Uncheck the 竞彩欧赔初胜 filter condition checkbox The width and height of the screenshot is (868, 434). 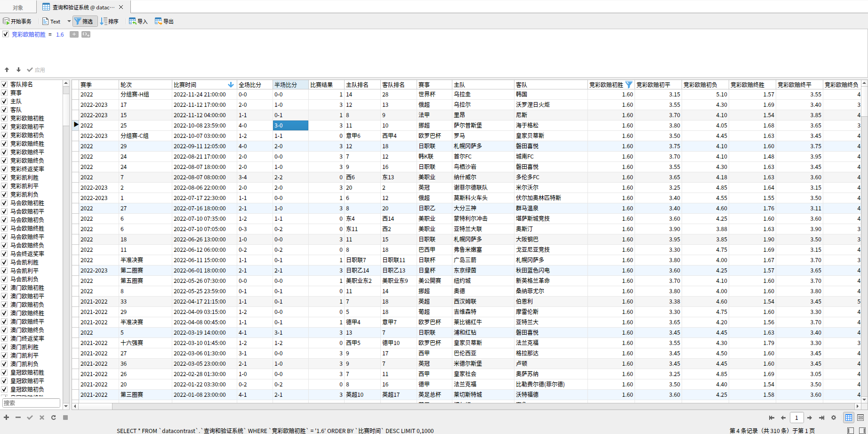point(6,34)
